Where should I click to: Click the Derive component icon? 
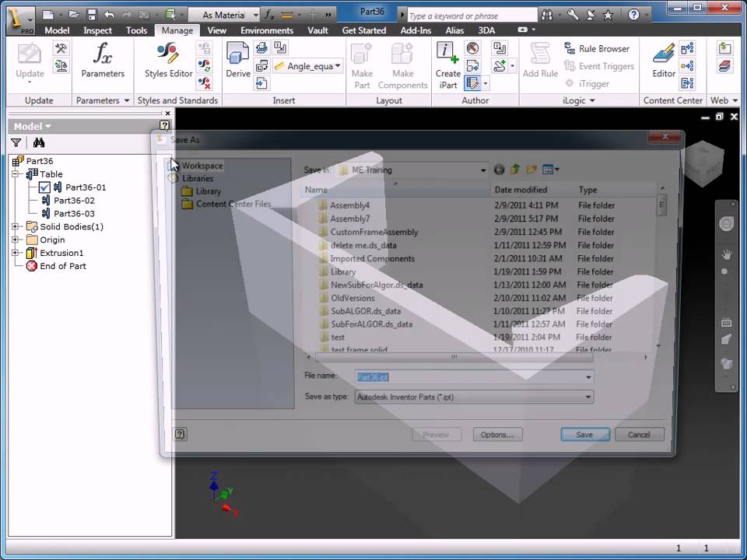(x=238, y=61)
